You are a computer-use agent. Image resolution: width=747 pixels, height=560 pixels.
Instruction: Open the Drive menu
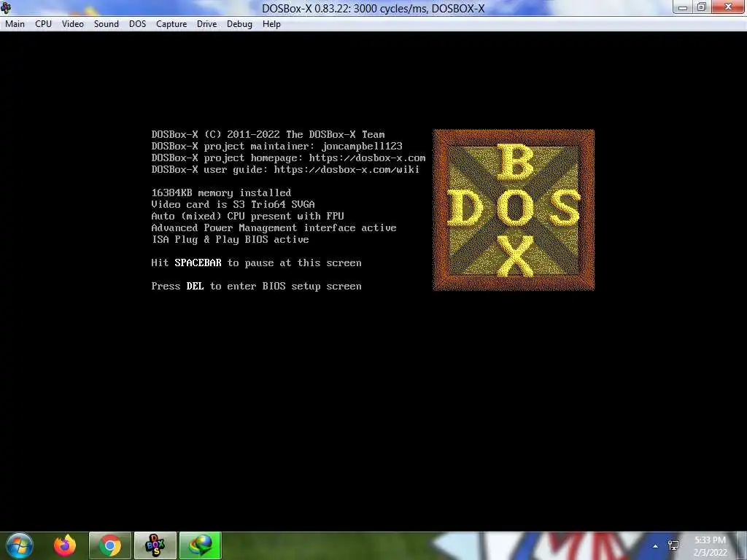[x=206, y=24]
